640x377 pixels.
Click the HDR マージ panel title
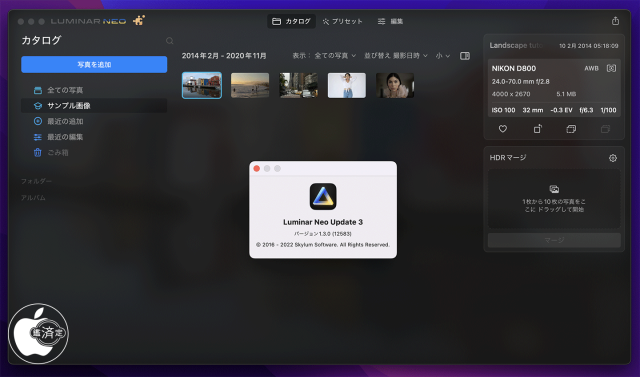click(x=508, y=157)
